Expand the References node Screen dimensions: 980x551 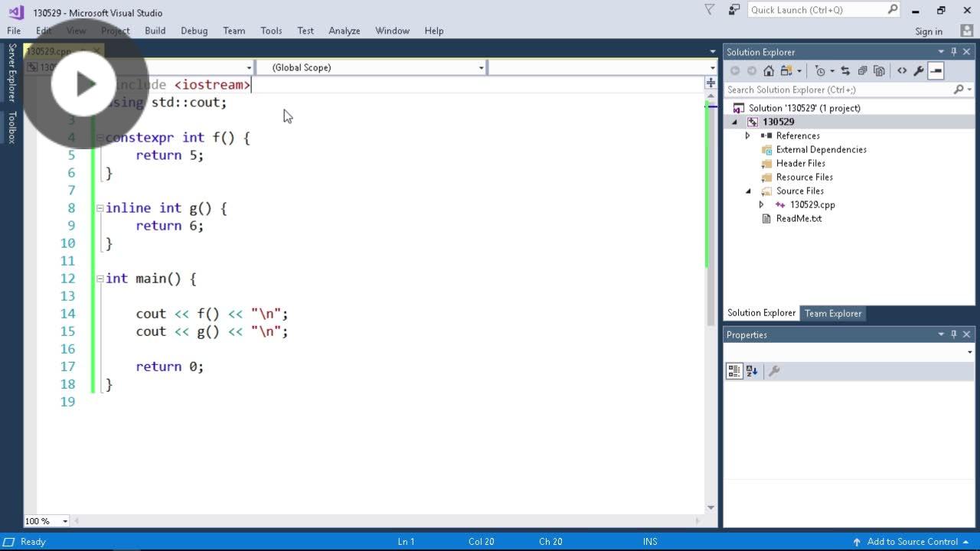coord(747,135)
